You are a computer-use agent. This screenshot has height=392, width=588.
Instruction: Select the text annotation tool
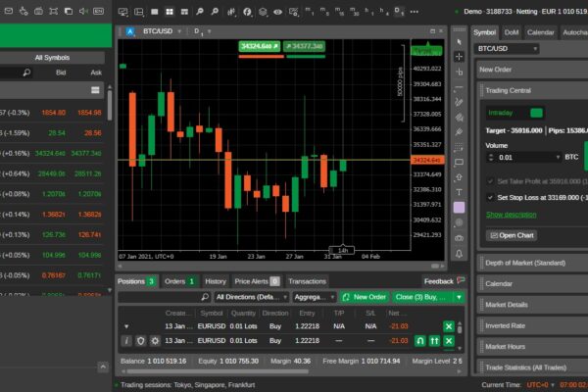pos(459,192)
